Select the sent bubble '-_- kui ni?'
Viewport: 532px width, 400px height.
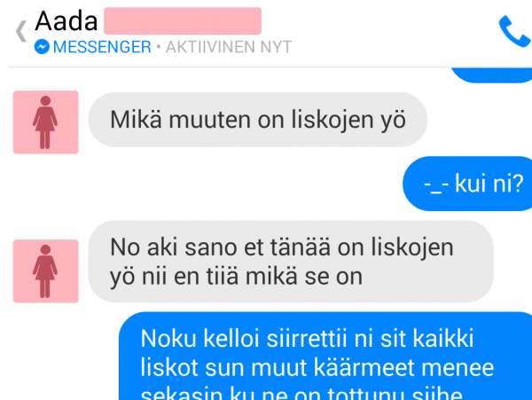467,184
